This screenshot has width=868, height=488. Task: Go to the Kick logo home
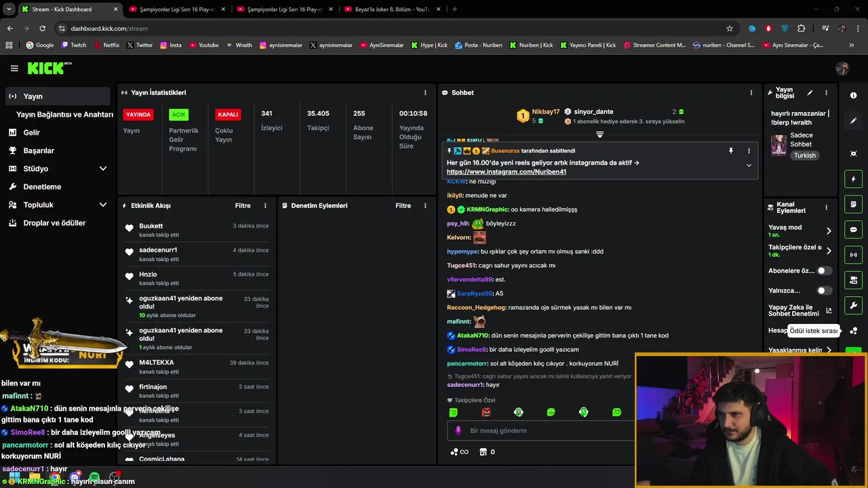click(x=49, y=68)
